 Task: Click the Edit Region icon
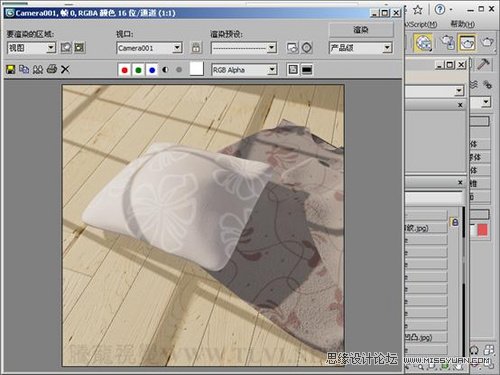pyautogui.click(x=66, y=48)
